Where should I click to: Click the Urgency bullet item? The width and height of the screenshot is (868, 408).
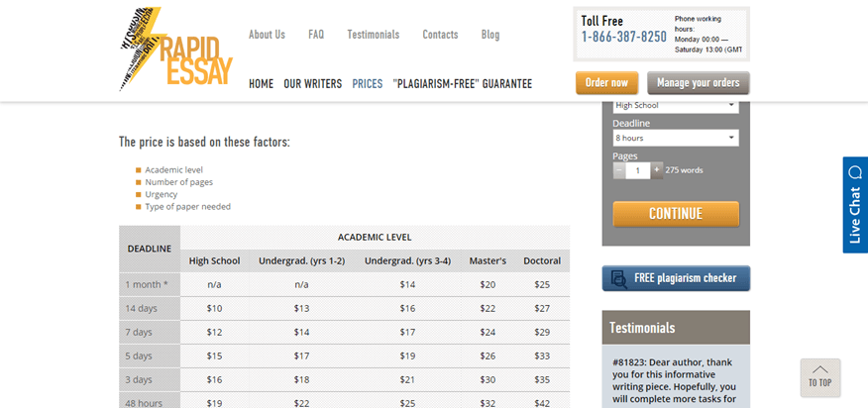point(162,194)
